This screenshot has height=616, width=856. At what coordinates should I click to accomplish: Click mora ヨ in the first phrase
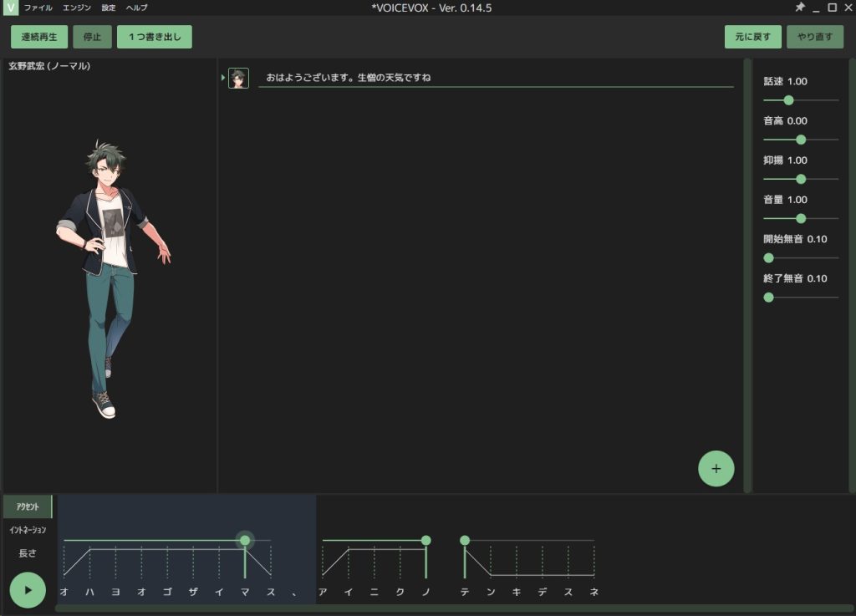[x=115, y=592]
